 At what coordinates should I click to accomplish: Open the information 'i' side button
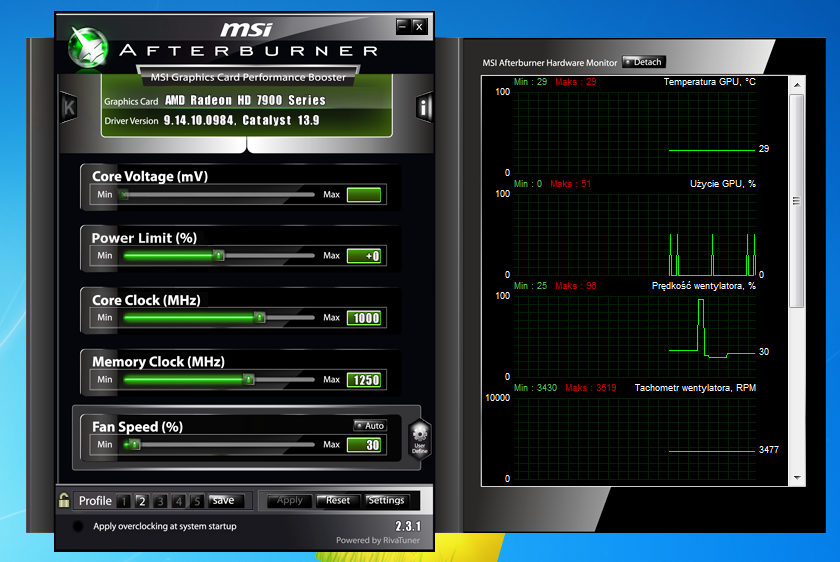pyautogui.click(x=424, y=108)
